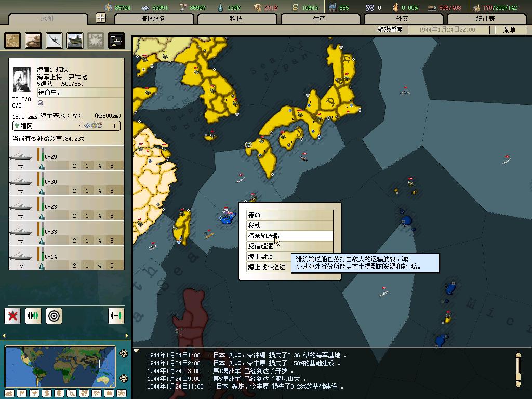Open the 情报服务 tab
The image size is (532, 399).
pos(154,19)
